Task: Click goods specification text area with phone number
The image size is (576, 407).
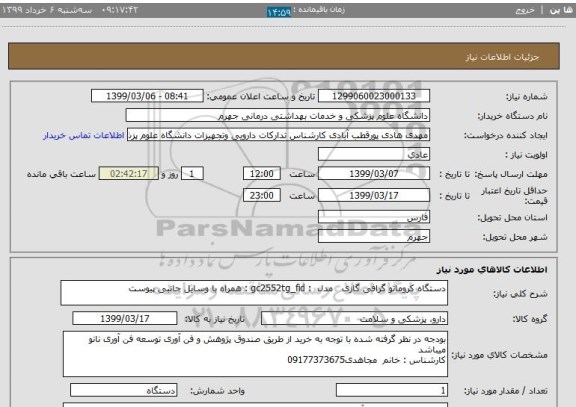Action: (255, 354)
